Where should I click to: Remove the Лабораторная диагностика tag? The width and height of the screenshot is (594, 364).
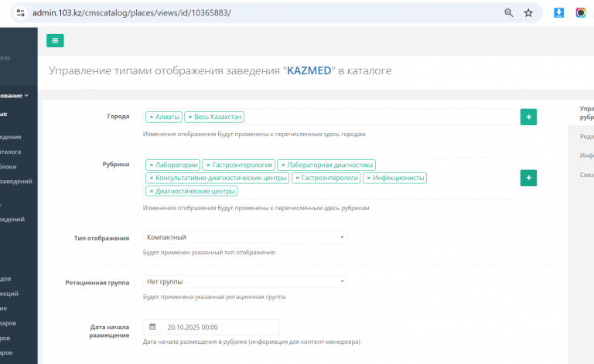(x=283, y=165)
